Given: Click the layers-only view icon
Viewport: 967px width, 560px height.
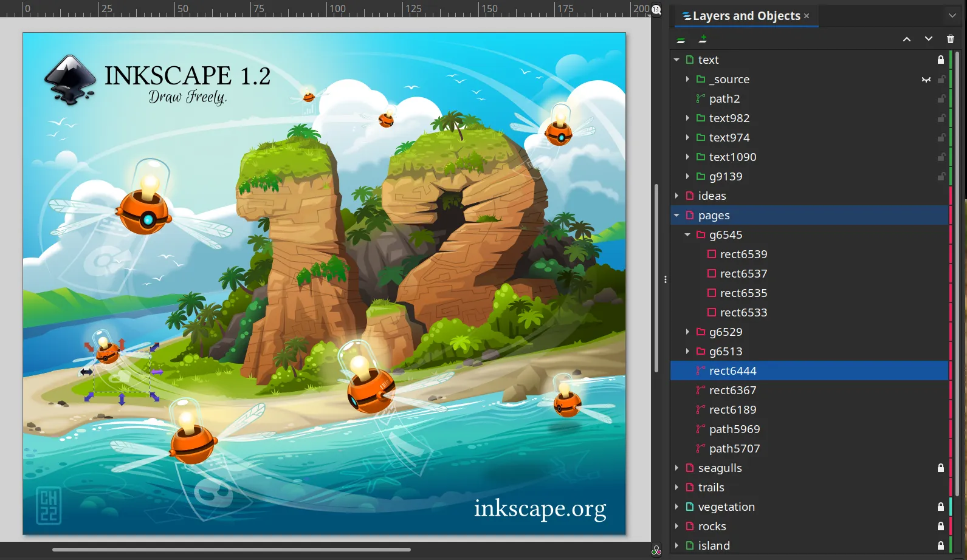Looking at the screenshot, I should tap(681, 39).
